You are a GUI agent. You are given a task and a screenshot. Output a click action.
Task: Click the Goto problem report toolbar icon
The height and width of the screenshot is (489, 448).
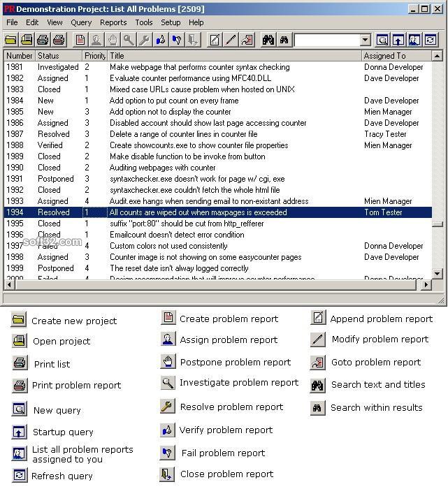pyautogui.click(x=247, y=40)
